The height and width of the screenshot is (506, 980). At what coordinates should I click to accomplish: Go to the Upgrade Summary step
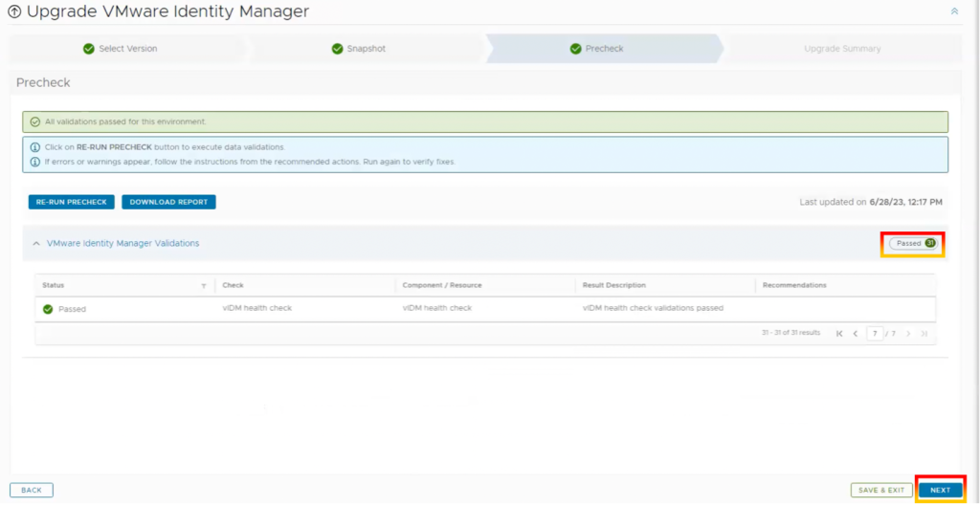pyautogui.click(x=842, y=49)
